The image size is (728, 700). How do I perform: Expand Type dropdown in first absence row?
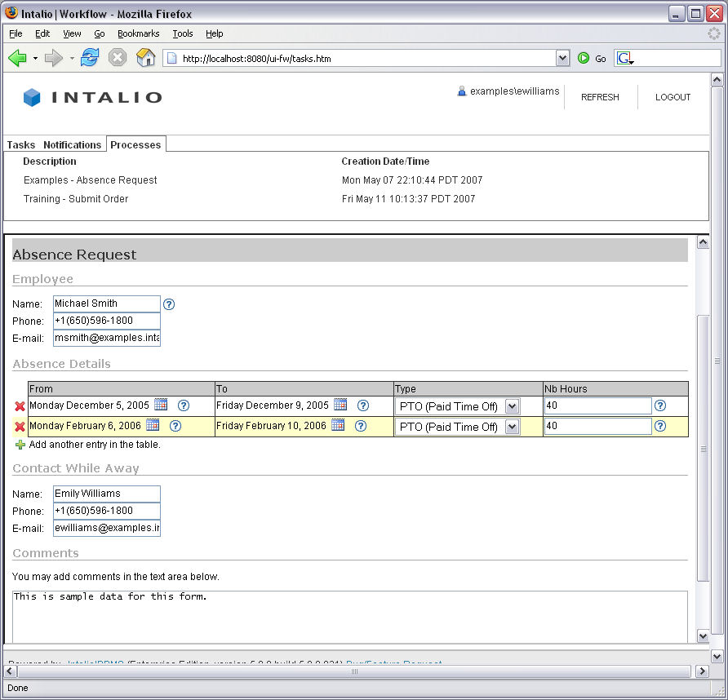512,406
